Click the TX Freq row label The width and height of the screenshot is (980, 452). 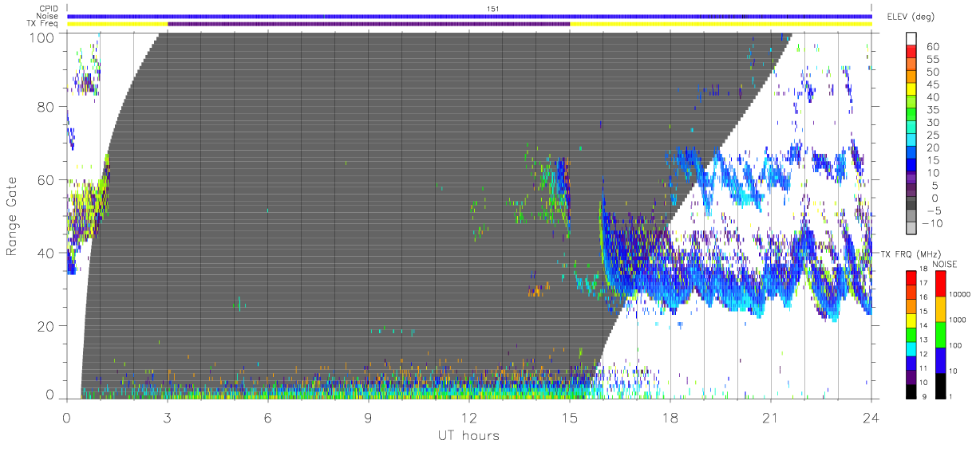click(43, 24)
